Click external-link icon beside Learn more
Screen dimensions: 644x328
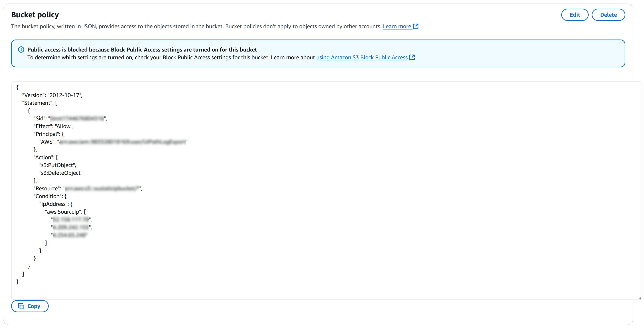415,26
